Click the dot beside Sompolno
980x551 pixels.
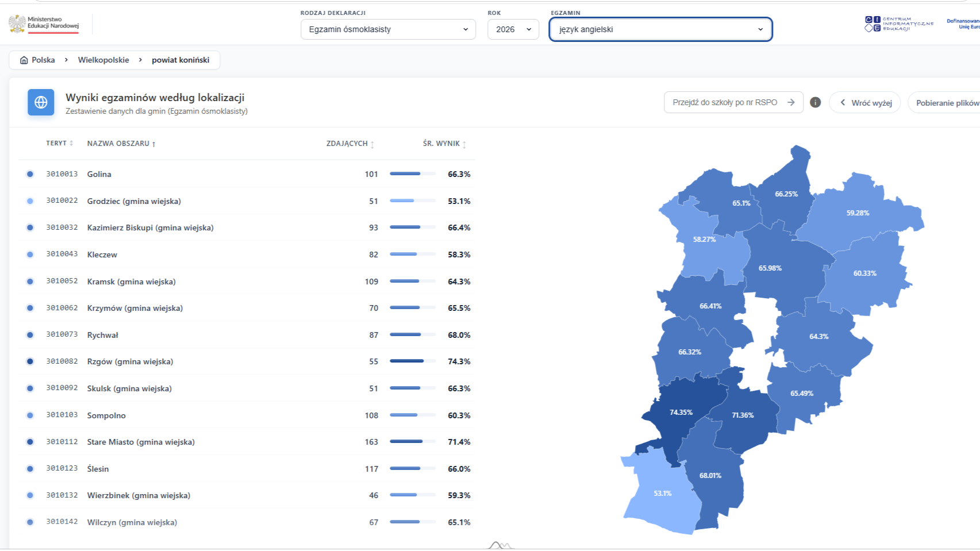point(30,415)
